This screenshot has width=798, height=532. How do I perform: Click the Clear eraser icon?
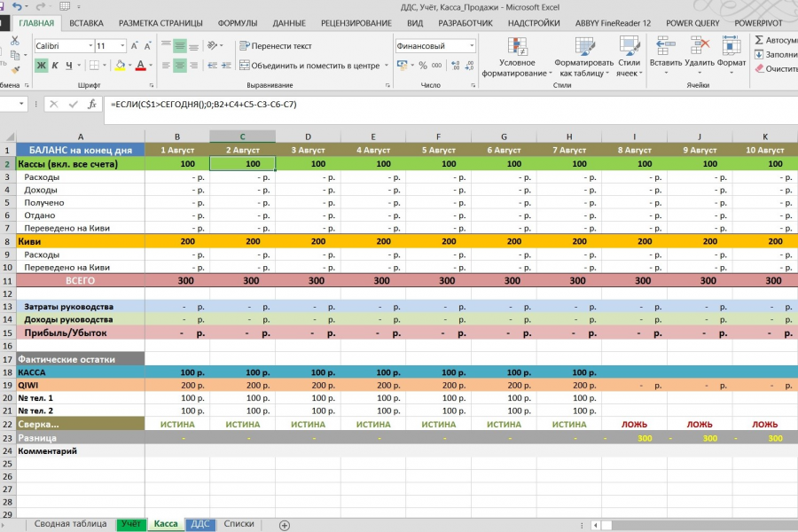pos(759,68)
